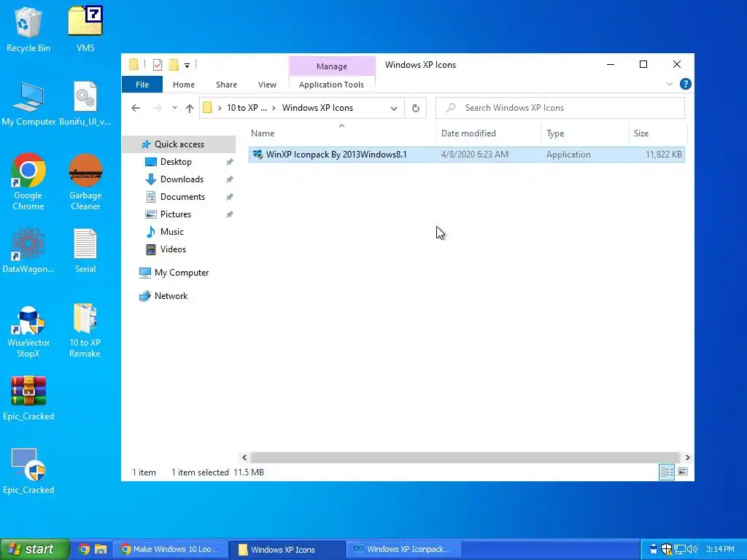Switch to the View ribbon tab
The width and height of the screenshot is (747, 560).
[267, 85]
